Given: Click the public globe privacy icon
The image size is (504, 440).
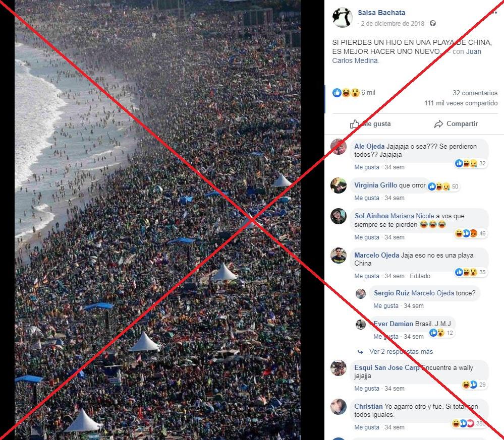Looking at the screenshot, I should point(433,24).
